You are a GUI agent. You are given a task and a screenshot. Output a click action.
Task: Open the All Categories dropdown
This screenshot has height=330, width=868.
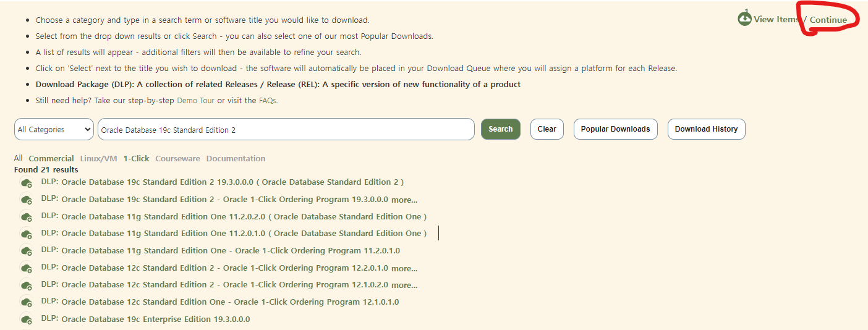tap(54, 129)
